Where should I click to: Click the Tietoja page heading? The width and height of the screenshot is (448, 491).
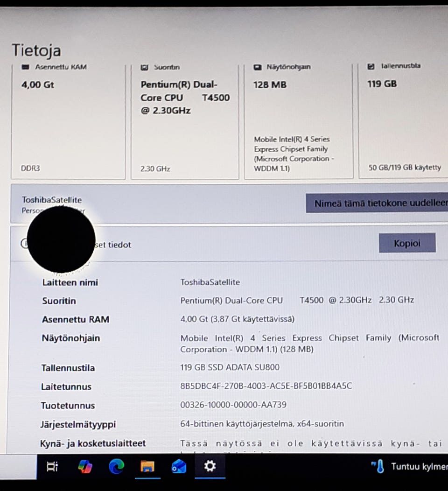point(36,51)
